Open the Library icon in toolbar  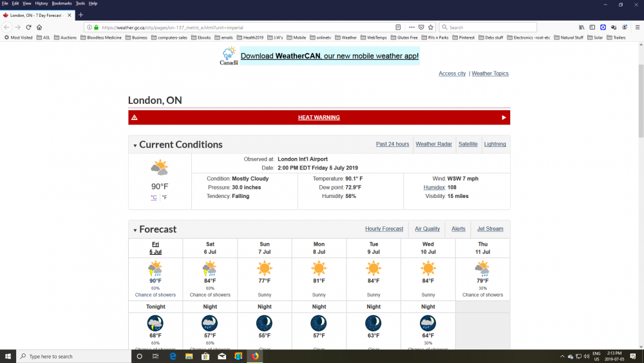(x=582, y=28)
